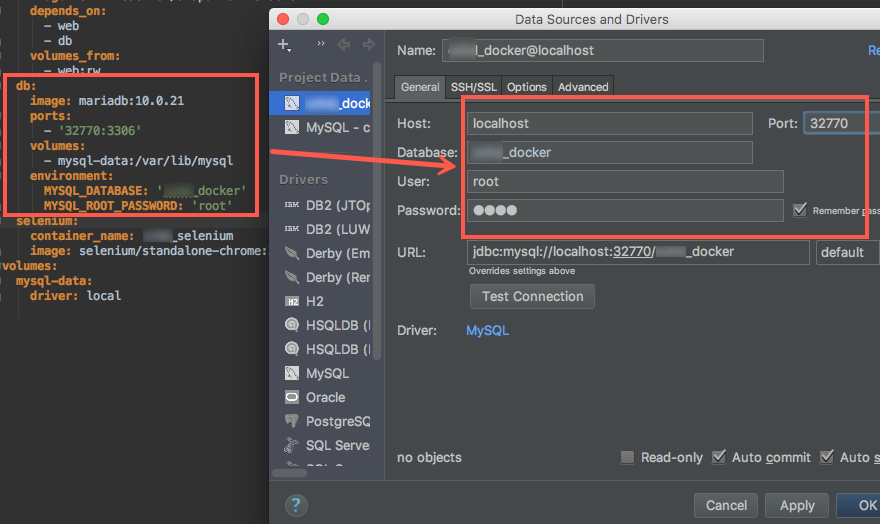The height and width of the screenshot is (524, 880).
Task: Click the Reset link at top right
Action: (874, 50)
